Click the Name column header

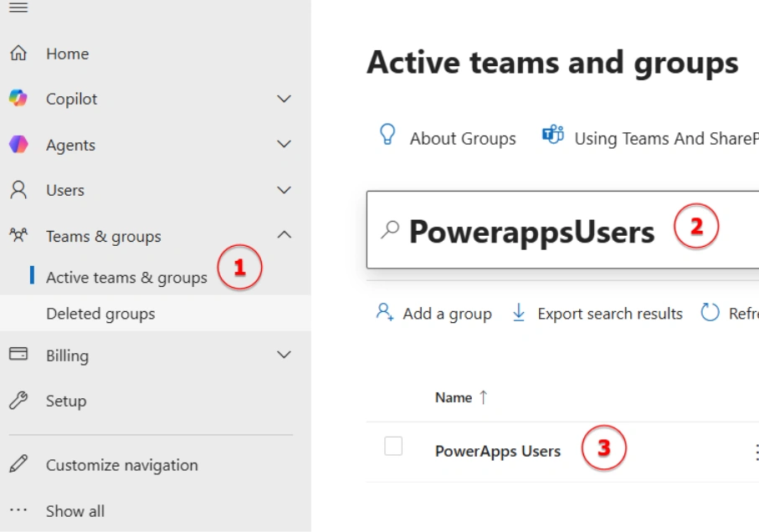click(x=454, y=397)
